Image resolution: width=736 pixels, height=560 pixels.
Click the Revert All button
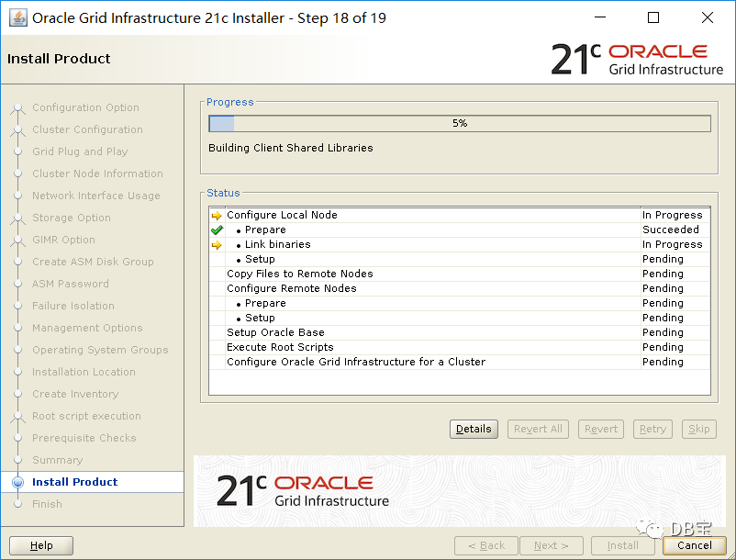[x=538, y=429]
